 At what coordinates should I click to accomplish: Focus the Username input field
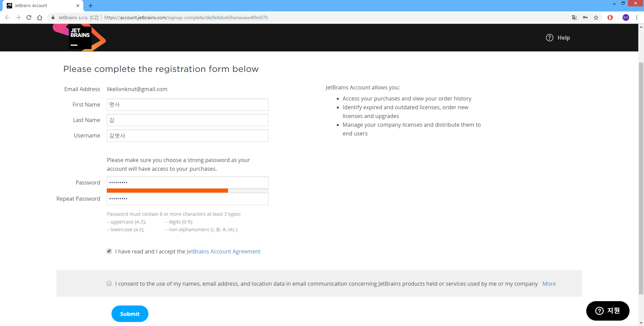[x=188, y=135]
